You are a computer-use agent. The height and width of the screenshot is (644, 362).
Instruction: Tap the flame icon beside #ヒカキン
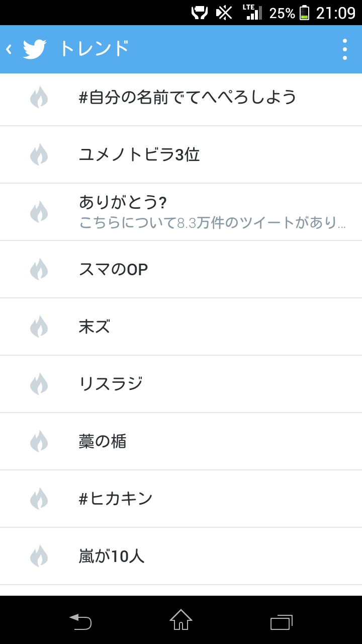pyautogui.click(x=39, y=499)
